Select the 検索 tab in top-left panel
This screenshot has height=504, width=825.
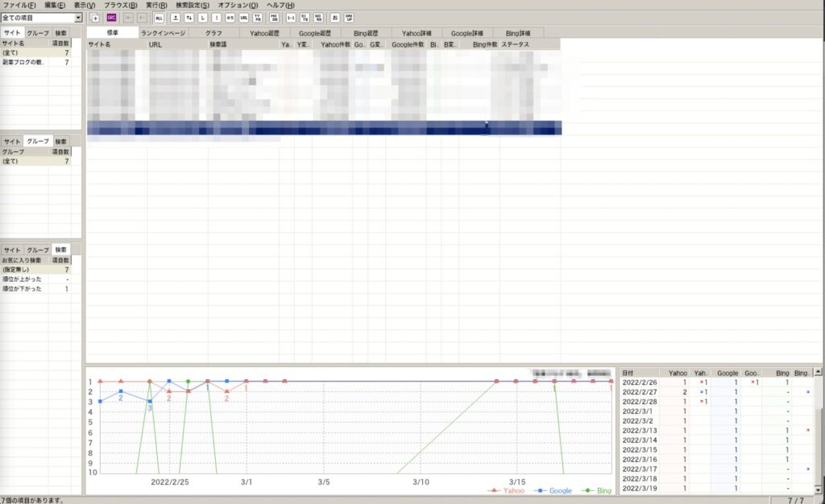(x=61, y=32)
